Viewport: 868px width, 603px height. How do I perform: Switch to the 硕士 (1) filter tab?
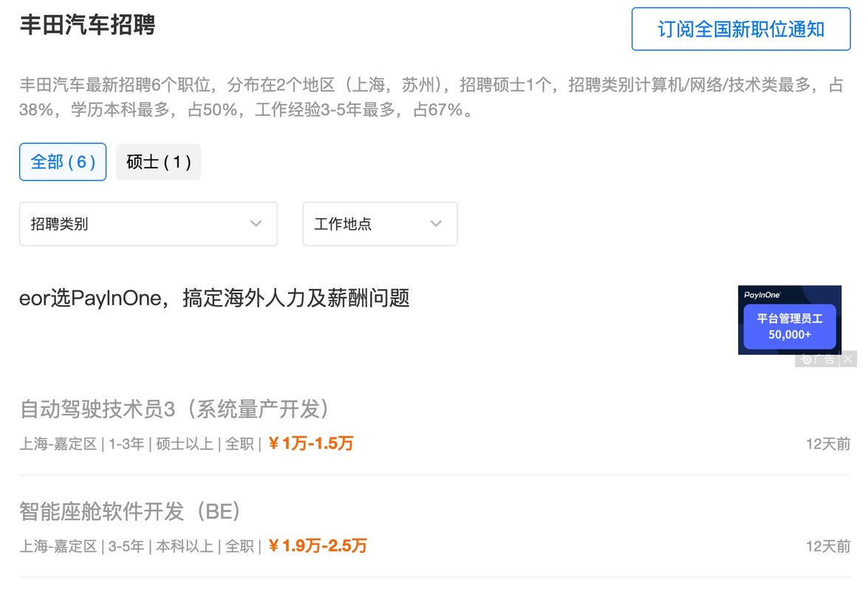click(158, 162)
